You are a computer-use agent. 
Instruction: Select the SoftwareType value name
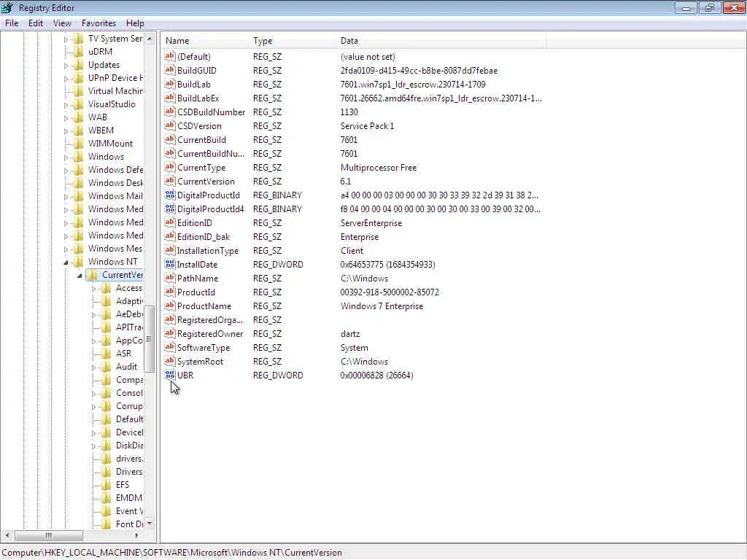point(204,348)
